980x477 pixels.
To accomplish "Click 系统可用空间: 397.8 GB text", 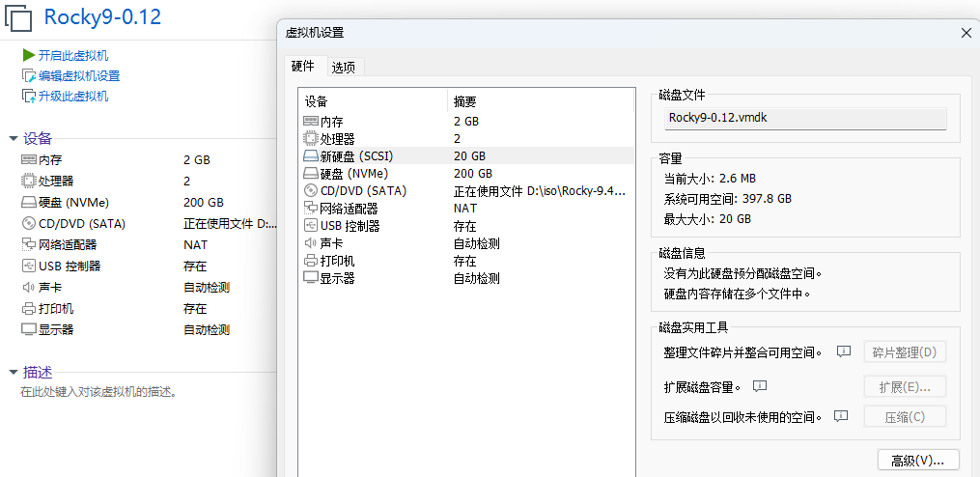I will [x=727, y=199].
